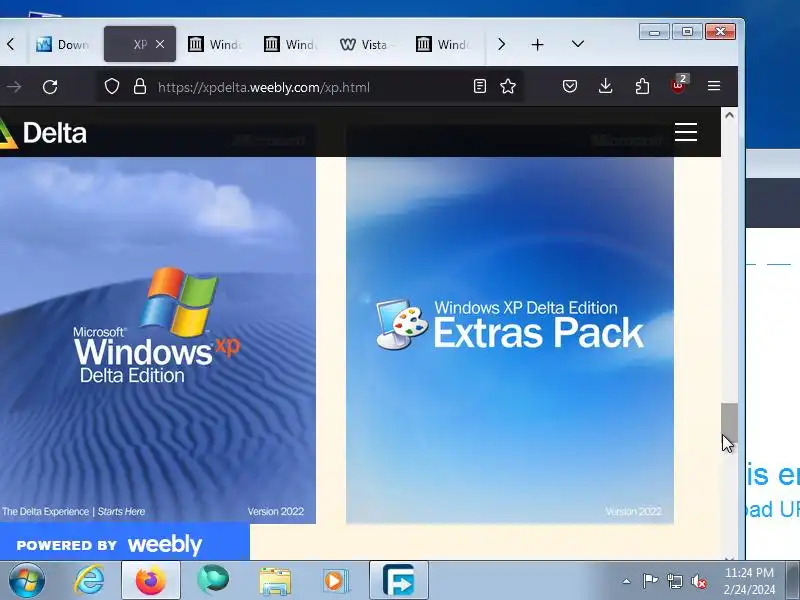Open Action Center flag icon

pyautogui.click(x=650, y=581)
